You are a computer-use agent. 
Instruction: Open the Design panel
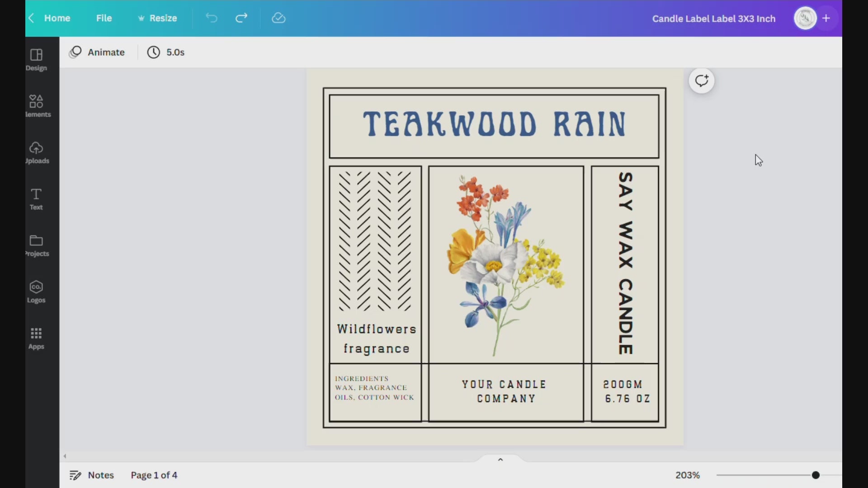click(x=36, y=60)
